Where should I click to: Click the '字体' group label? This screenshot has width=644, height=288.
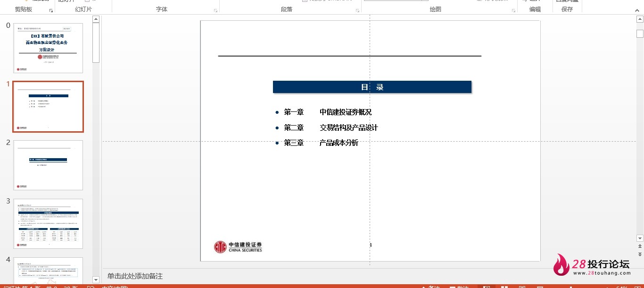coord(162,9)
